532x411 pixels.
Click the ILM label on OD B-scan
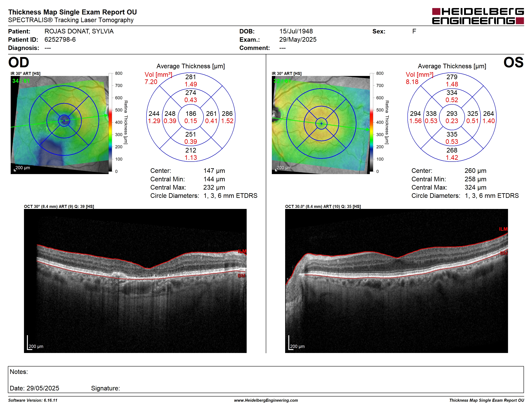click(x=242, y=251)
